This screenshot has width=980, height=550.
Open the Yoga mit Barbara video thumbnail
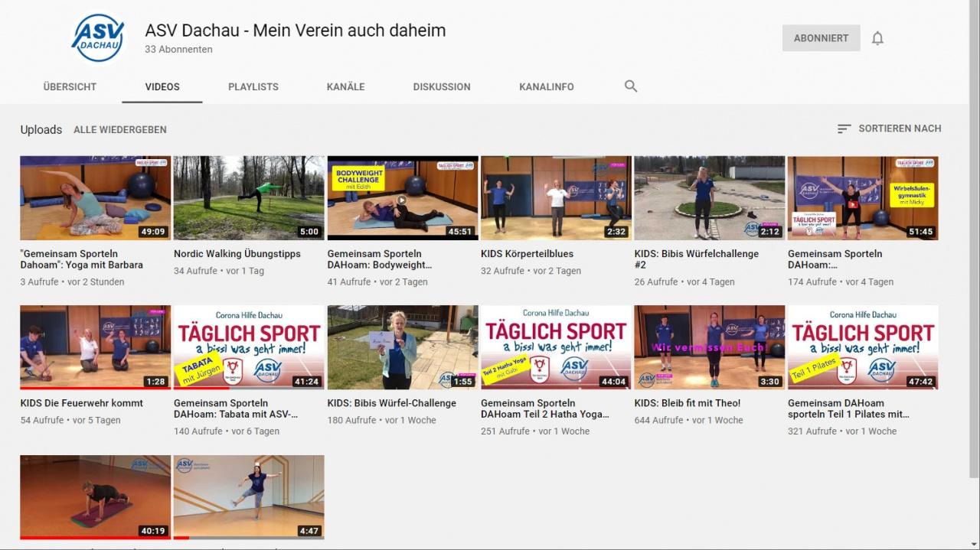pyautogui.click(x=96, y=198)
